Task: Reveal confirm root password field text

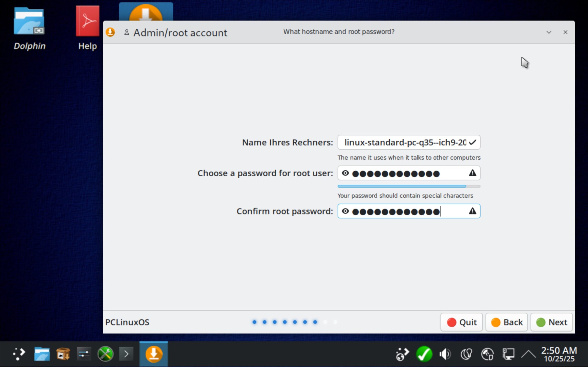Action: tap(345, 211)
